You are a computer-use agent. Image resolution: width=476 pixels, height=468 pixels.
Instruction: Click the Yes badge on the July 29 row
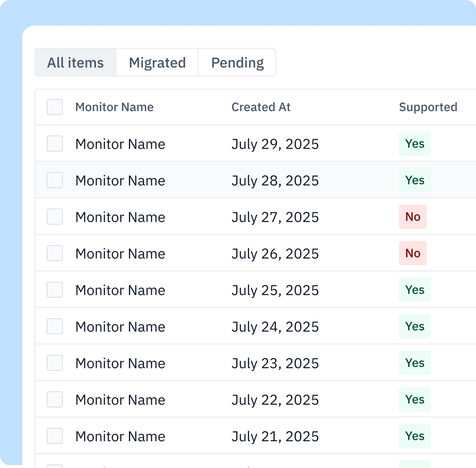(415, 144)
